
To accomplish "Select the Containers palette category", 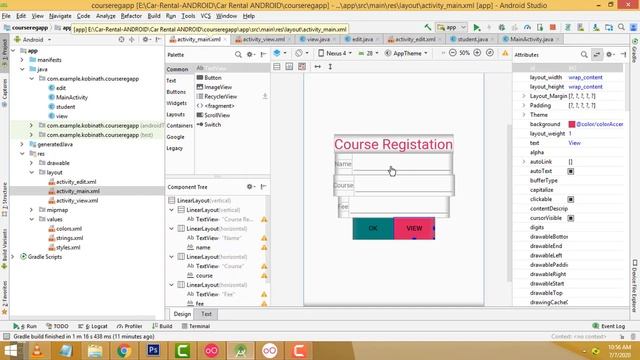I will (x=180, y=126).
